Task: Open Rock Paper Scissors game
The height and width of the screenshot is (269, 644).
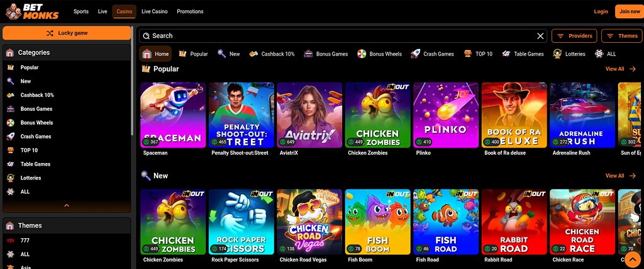Action: coord(241,222)
